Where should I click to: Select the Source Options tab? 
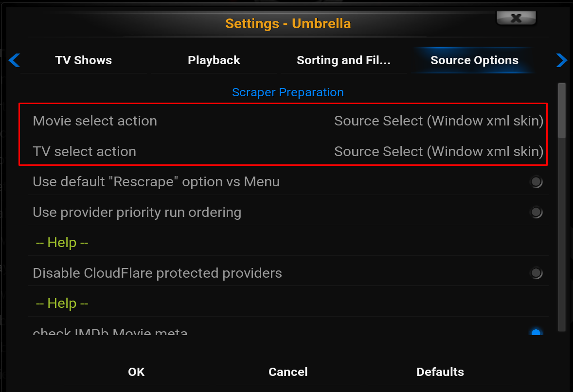(474, 60)
